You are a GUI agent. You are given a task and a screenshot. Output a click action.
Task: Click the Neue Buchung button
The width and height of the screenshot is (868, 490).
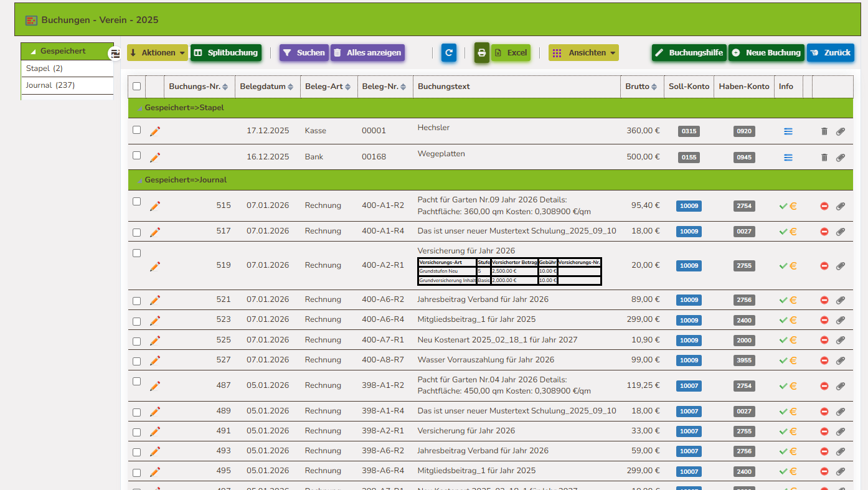[766, 53]
